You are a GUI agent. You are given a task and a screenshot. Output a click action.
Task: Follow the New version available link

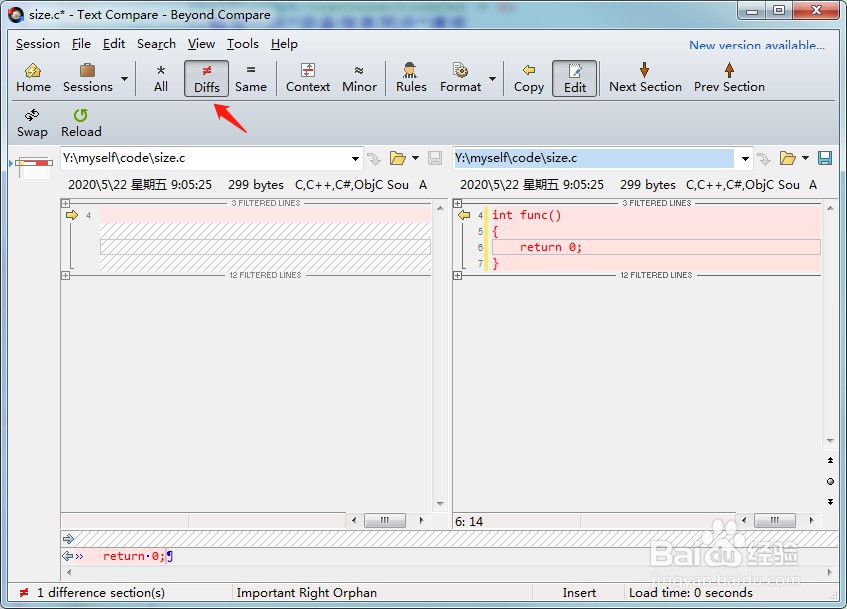(756, 45)
